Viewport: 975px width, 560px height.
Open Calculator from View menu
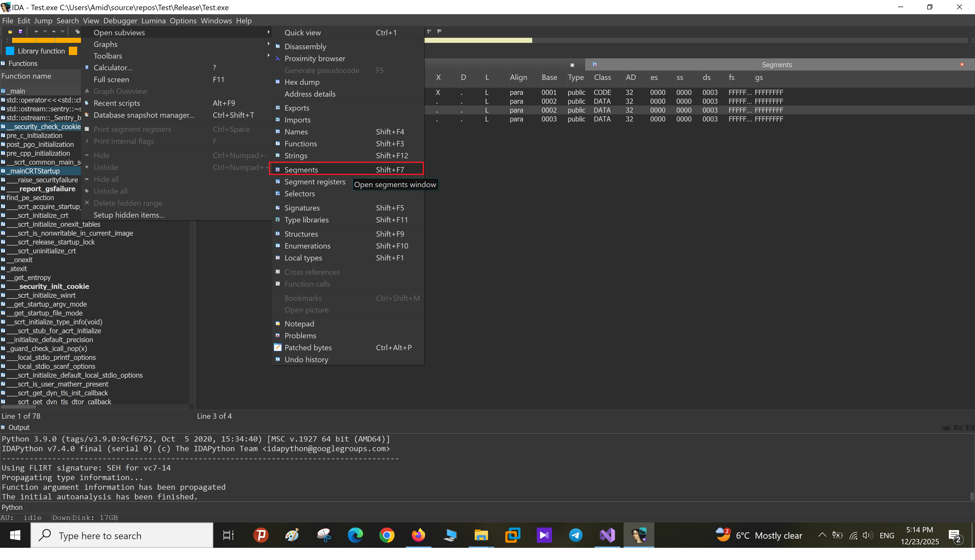[x=113, y=67]
